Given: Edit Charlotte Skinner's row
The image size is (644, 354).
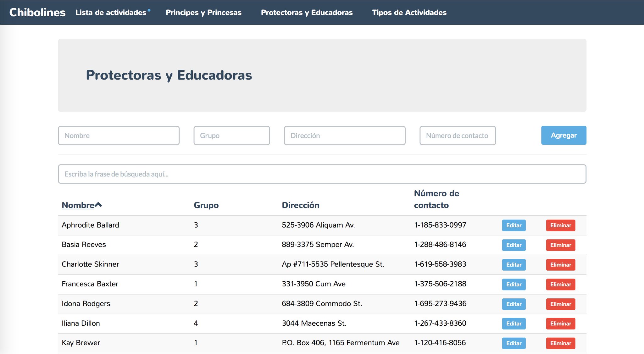Looking at the screenshot, I should 514,265.
